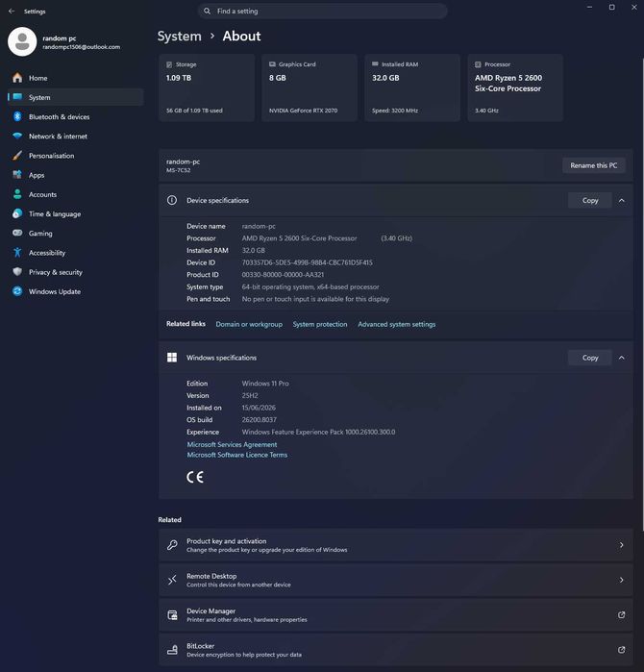The width and height of the screenshot is (644, 672).
Task: Open Domain or workgroup link
Action: click(x=249, y=324)
